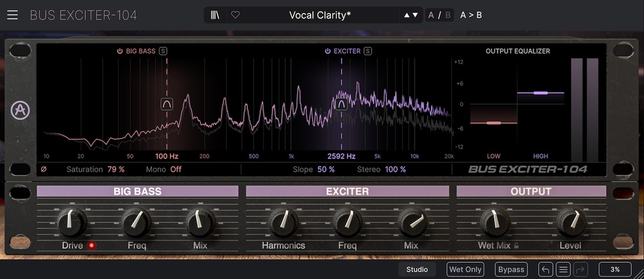
Task: Click the EXCITER section header
Action: tap(348, 192)
